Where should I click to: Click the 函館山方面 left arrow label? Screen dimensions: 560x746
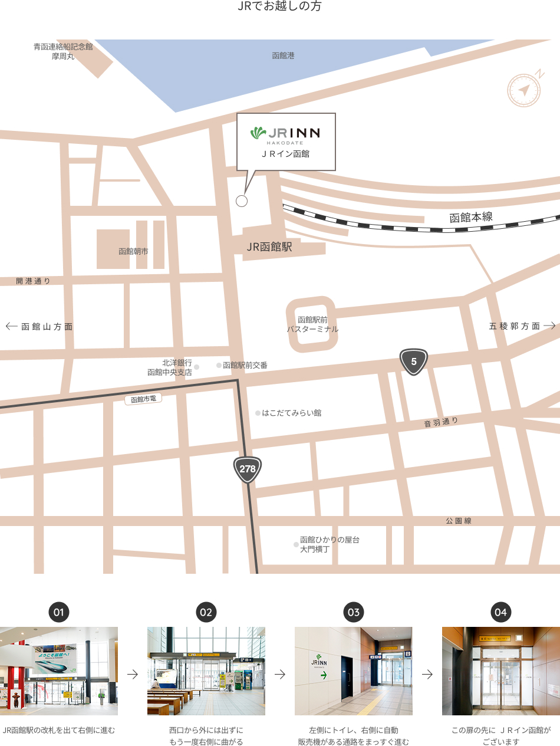(39, 326)
